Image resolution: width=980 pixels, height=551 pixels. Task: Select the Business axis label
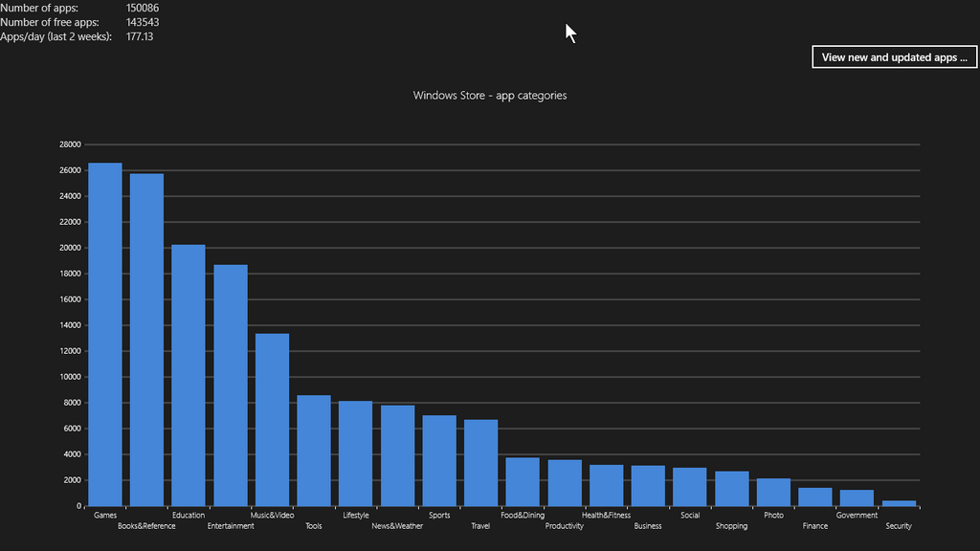(x=648, y=526)
